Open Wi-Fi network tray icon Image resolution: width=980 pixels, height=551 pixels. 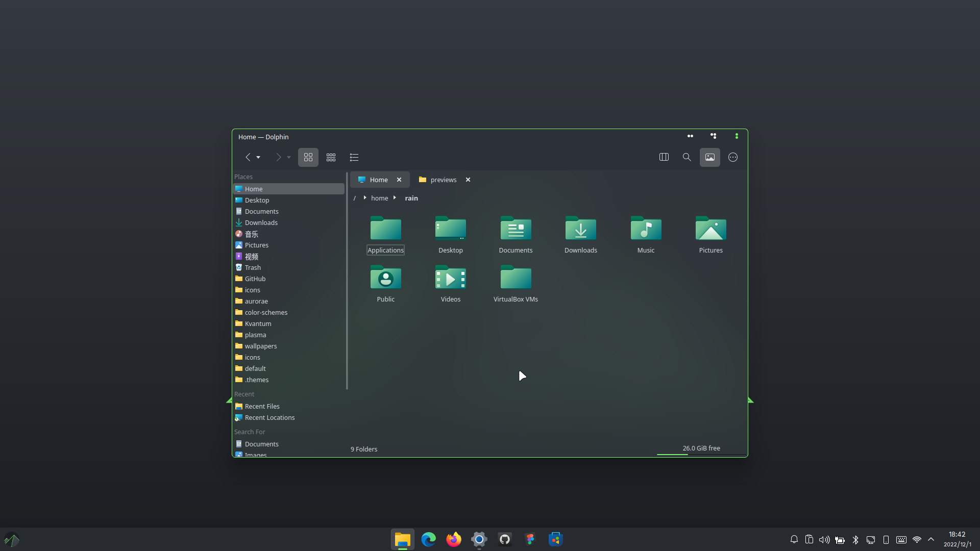click(917, 539)
